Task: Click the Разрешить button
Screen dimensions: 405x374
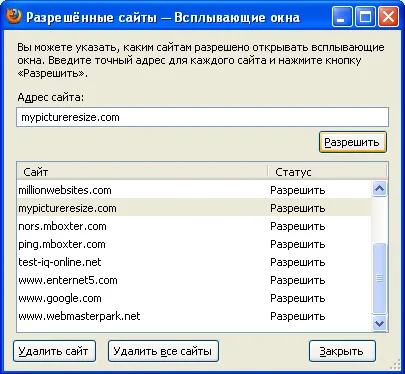Action: click(x=353, y=142)
